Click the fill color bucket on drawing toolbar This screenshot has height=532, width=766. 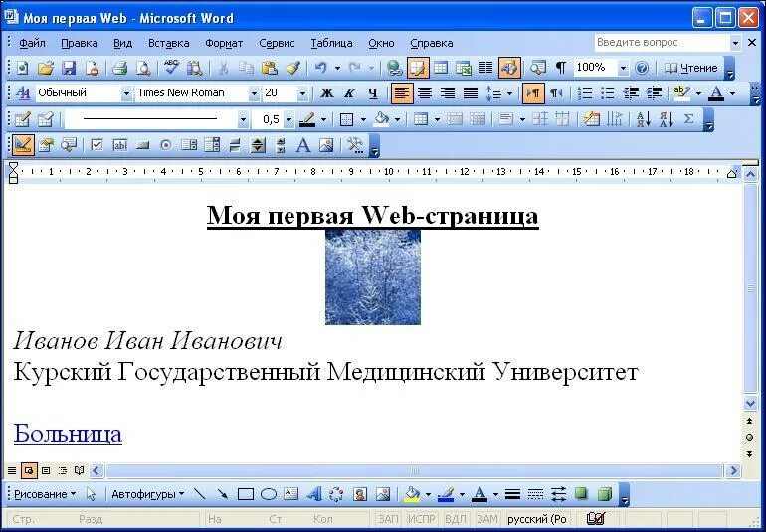tap(413, 494)
